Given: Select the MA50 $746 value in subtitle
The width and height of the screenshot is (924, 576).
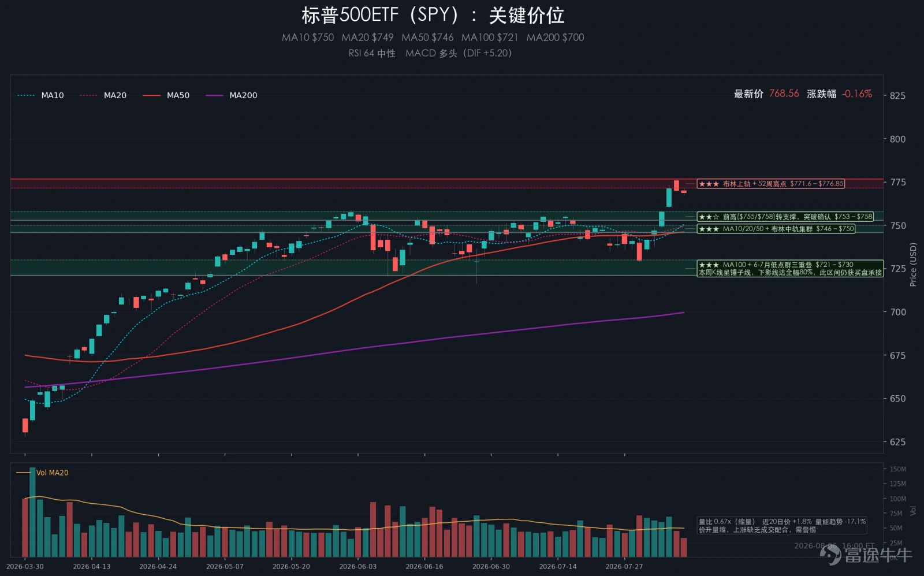Looking at the screenshot, I should [427, 38].
